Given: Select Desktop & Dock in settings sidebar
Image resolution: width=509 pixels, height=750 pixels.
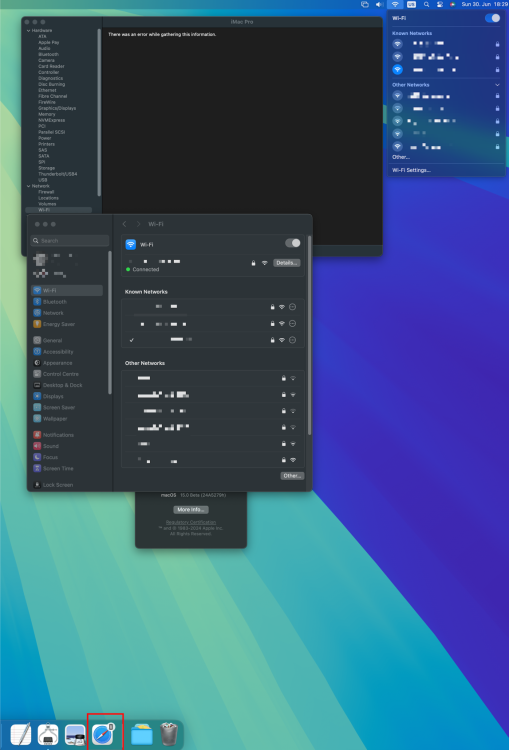Looking at the screenshot, I should pos(67,385).
